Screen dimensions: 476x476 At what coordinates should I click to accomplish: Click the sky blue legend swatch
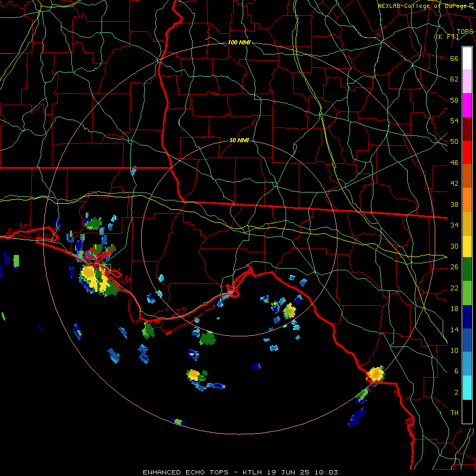(467, 364)
